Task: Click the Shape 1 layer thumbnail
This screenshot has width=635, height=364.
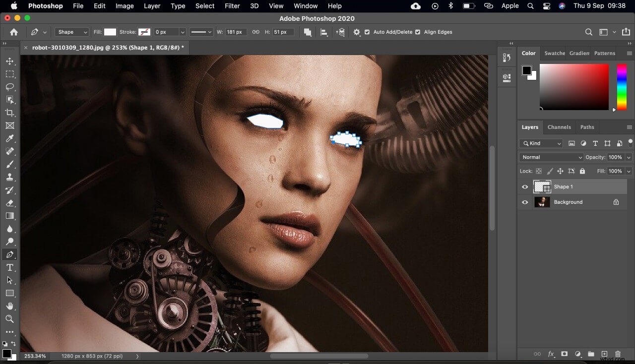Action: (542, 187)
